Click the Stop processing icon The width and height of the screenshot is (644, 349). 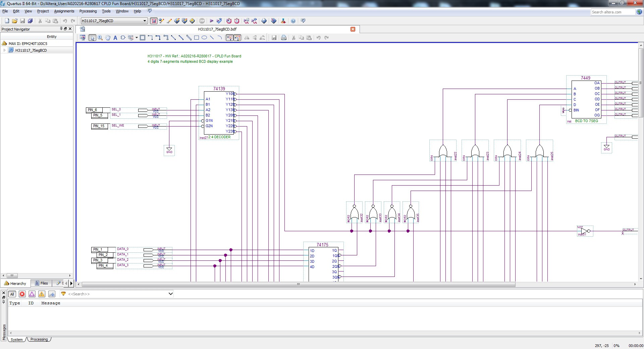[x=202, y=21]
